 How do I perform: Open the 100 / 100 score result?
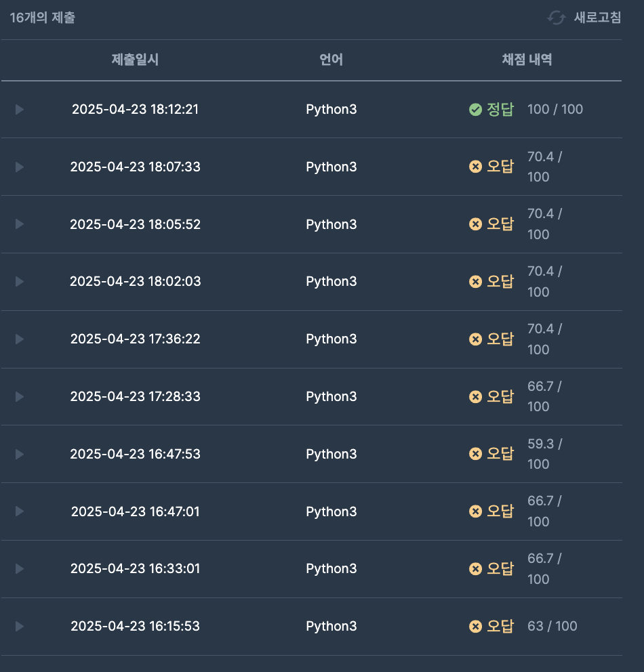tap(555, 109)
